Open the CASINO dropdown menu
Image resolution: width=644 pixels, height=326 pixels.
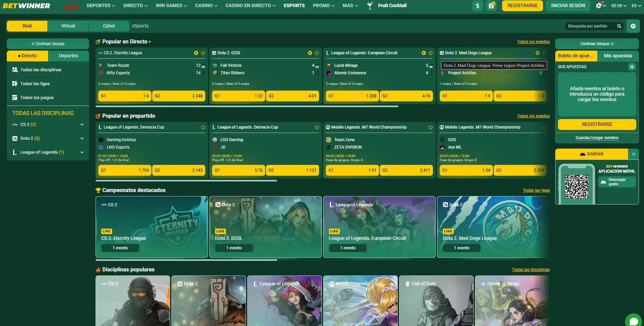click(206, 6)
